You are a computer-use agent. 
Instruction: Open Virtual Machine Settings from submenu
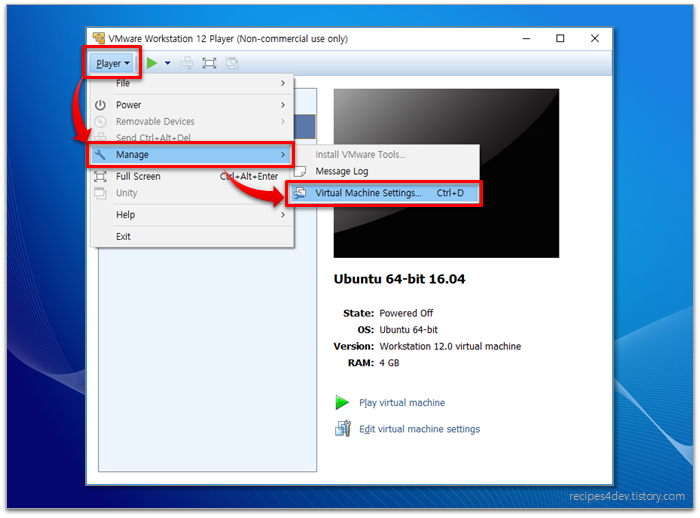point(384,193)
